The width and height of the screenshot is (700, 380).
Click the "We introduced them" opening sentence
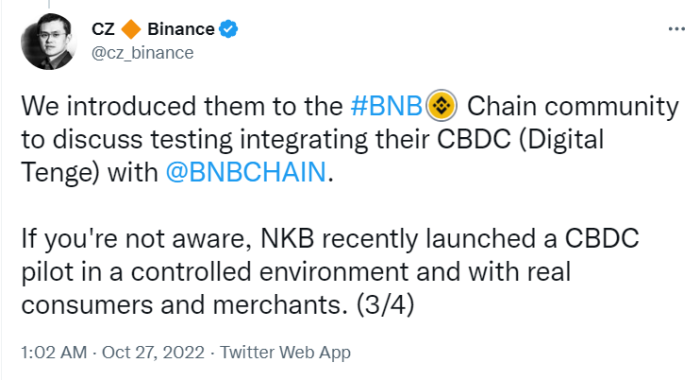click(x=350, y=139)
